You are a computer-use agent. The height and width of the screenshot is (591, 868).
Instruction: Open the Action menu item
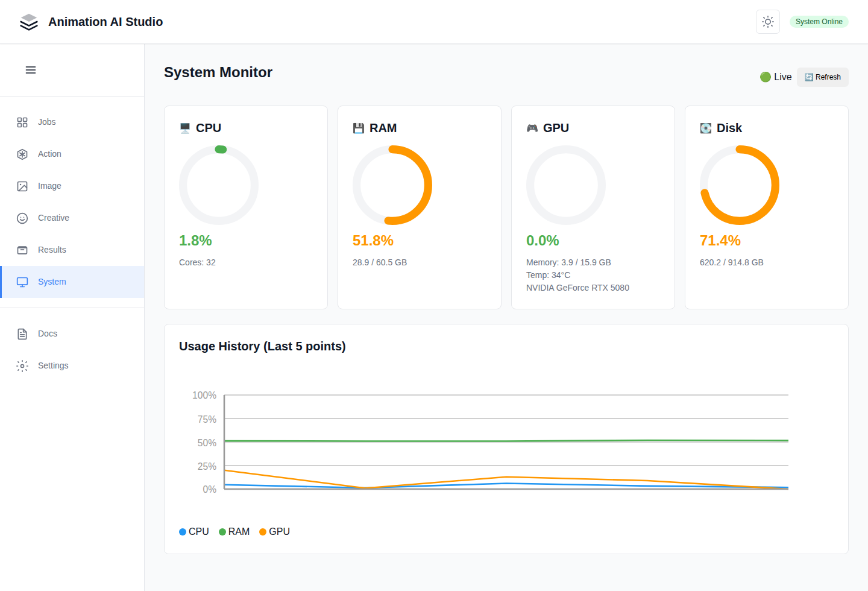click(x=72, y=154)
